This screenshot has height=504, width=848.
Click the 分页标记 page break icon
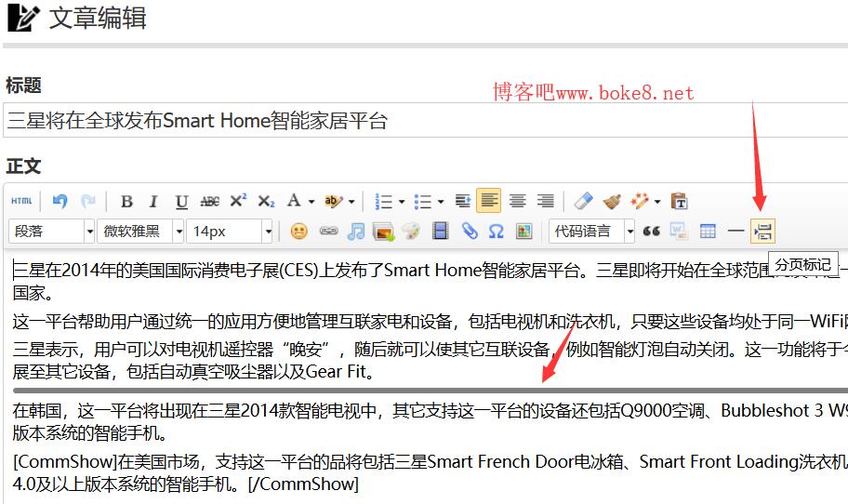[x=763, y=231]
